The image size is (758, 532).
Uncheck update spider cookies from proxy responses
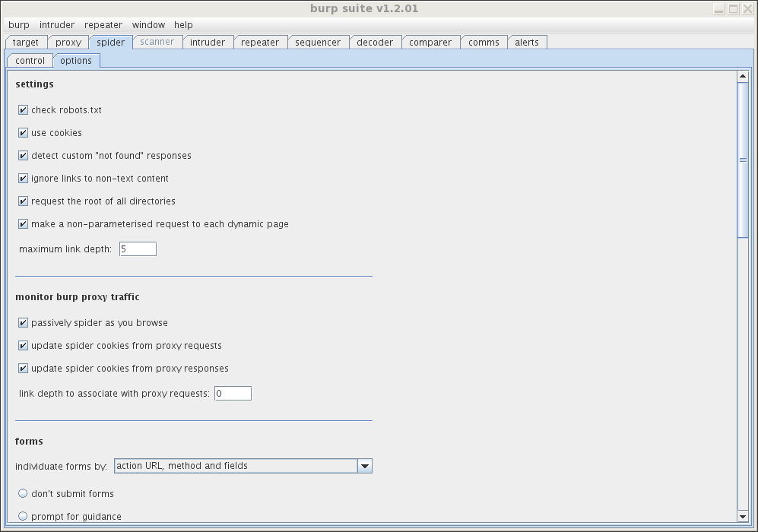[x=23, y=369]
